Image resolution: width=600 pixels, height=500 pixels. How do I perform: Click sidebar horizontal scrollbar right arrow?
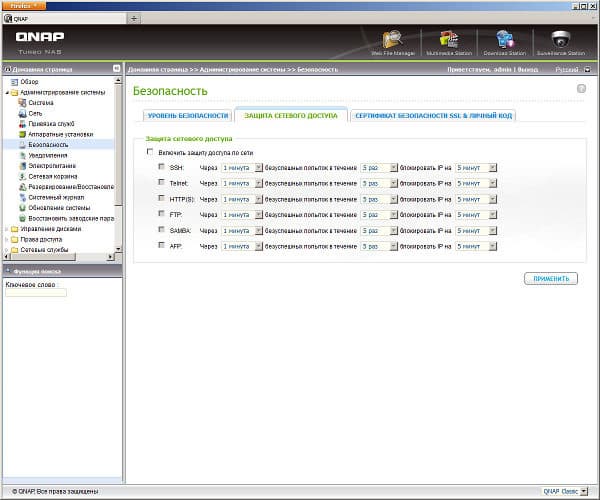(111, 257)
